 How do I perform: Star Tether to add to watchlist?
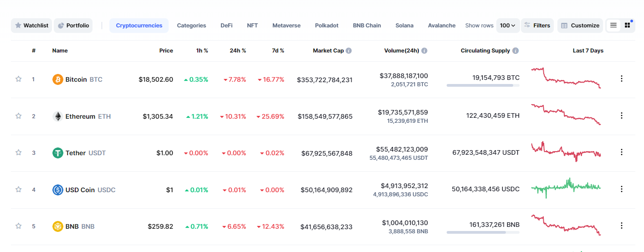19,152
